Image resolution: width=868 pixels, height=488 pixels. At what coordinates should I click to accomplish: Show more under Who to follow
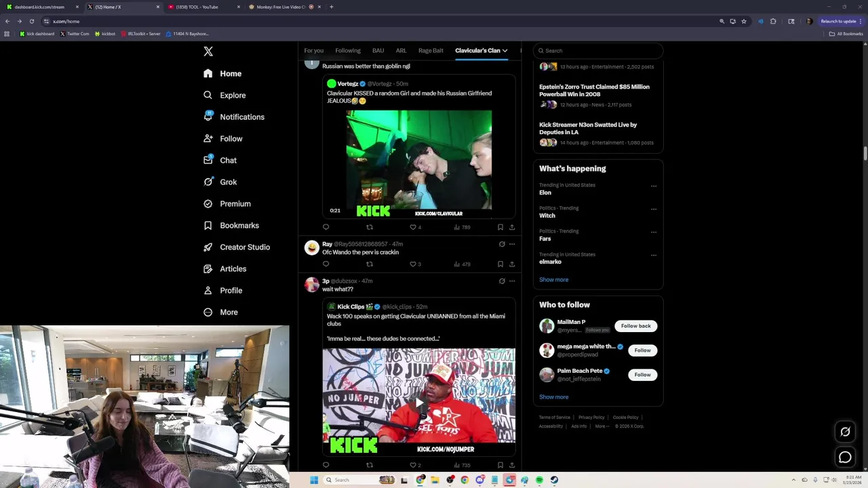point(554,397)
